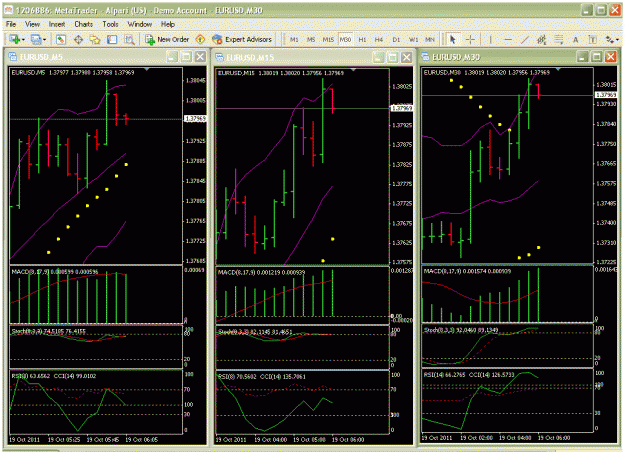This screenshot has width=625, height=452.
Task: Click the MACD(8,17,9) label in M30 chart
Action: click(442, 271)
